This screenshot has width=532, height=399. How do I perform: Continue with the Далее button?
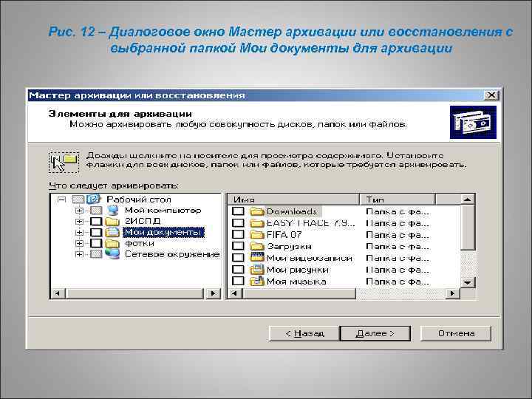point(375,333)
